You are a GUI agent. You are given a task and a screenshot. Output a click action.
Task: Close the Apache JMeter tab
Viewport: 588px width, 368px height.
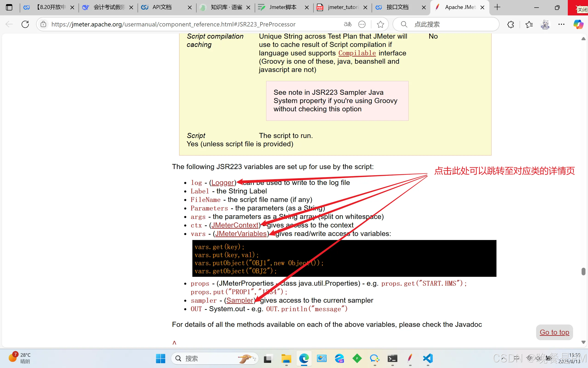coord(483,7)
